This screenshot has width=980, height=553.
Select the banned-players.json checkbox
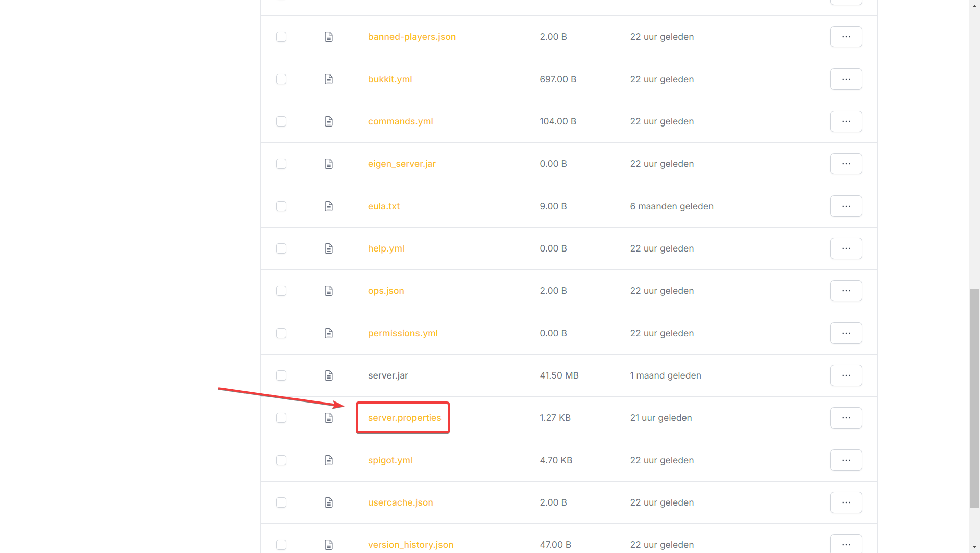[281, 37]
